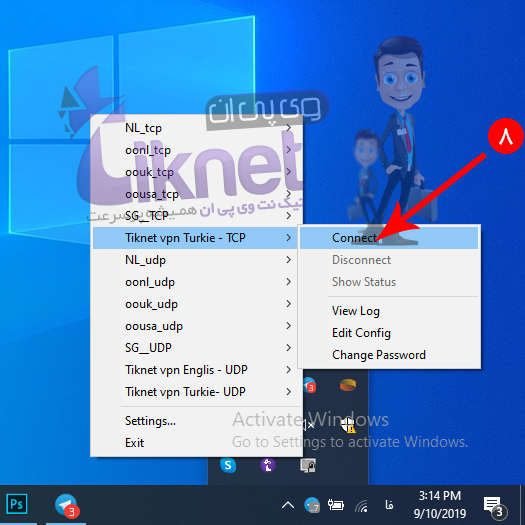Screen dimensions: 525x525
Task: Open the Action Center notifications icon
Action: pos(495,506)
